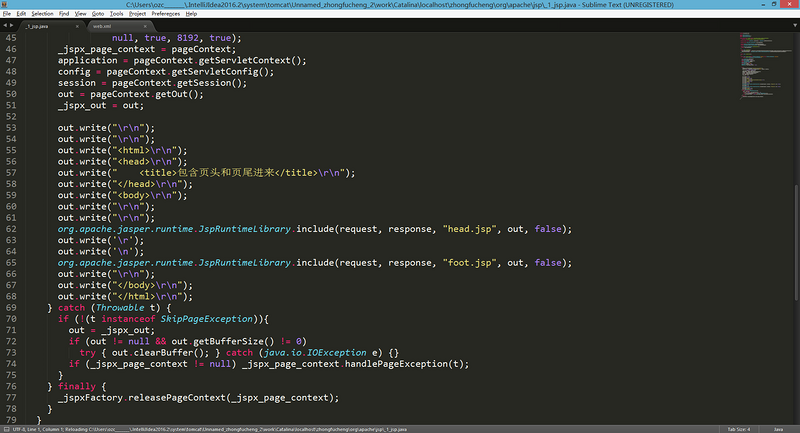The image size is (800, 433).
Task: Close the _1_jsp.java tab
Action: [x=78, y=26]
